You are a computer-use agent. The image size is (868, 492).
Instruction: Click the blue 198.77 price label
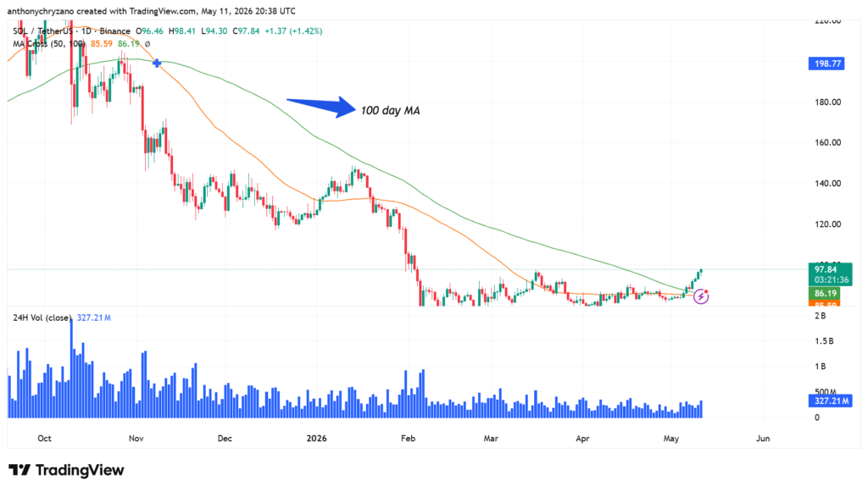point(826,64)
